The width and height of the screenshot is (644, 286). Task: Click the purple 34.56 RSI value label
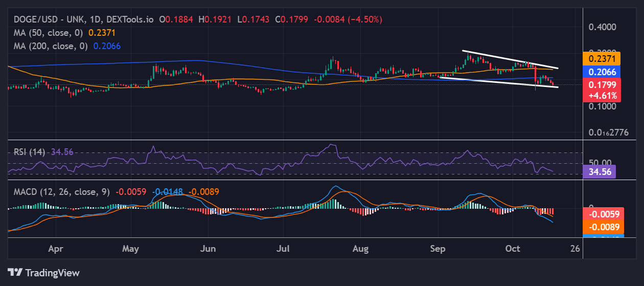pos(601,171)
